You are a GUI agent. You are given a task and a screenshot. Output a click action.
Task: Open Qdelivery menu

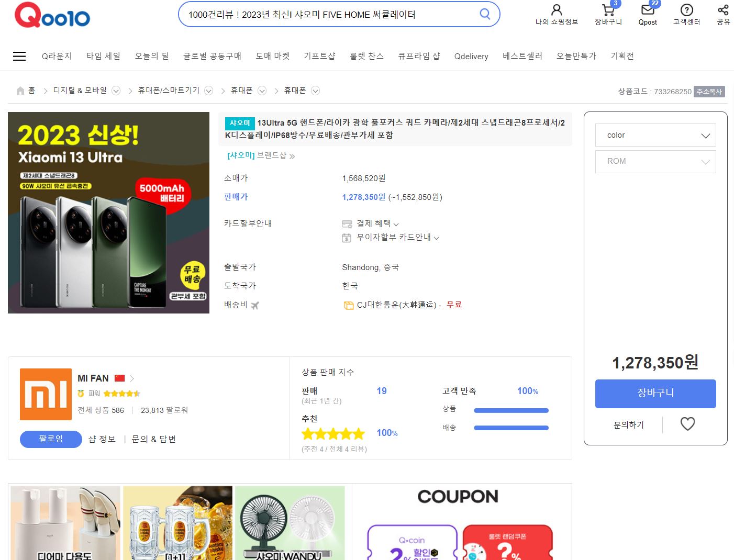pyautogui.click(x=471, y=57)
